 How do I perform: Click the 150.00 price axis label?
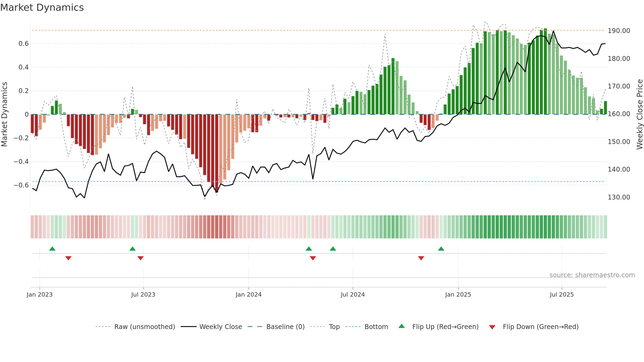pyautogui.click(x=619, y=142)
